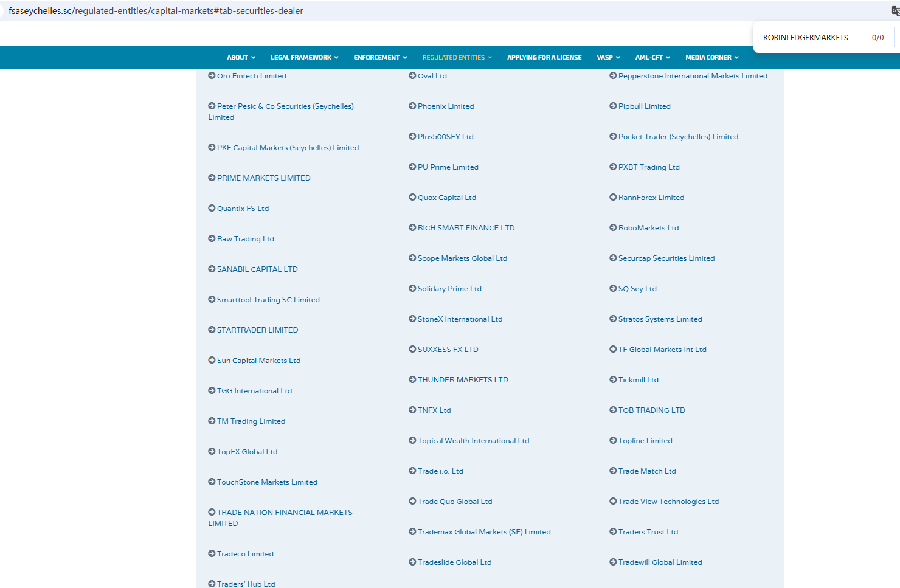Open THUNDER MARKETS LTD link

coord(463,380)
